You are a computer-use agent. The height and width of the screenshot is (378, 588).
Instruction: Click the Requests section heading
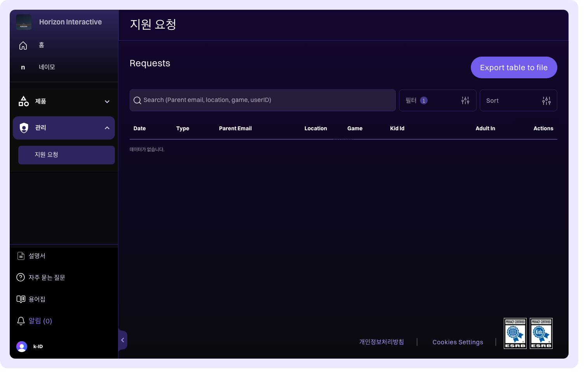coord(150,63)
